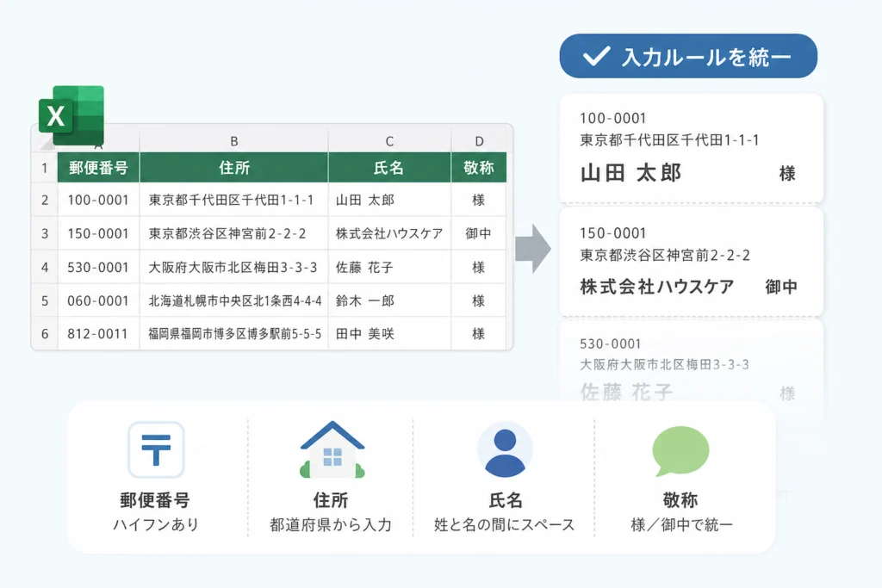Click the person icon above 氏名
Image resolution: width=882 pixels, height=588 pixels.
coord(505,449)
